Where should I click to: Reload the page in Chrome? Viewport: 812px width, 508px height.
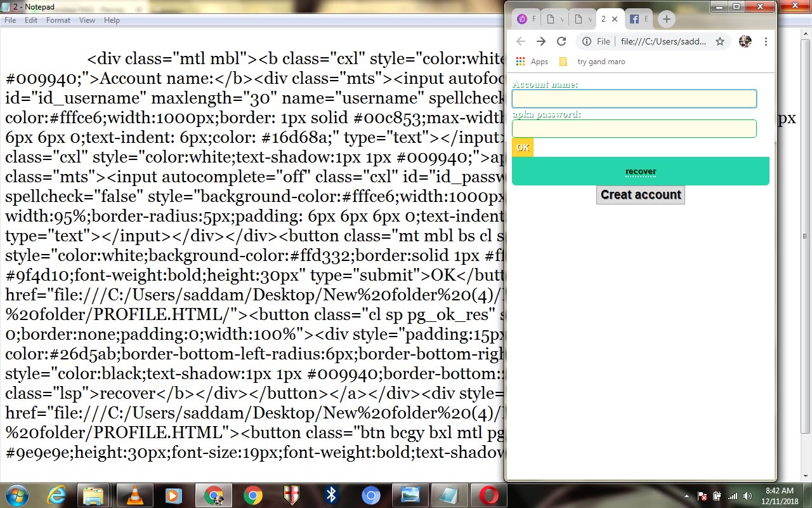click(561, 41)
